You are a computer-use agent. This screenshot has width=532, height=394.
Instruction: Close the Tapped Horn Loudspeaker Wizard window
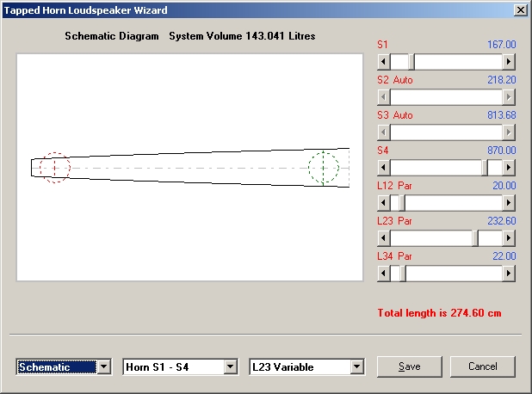coord(521,10)
